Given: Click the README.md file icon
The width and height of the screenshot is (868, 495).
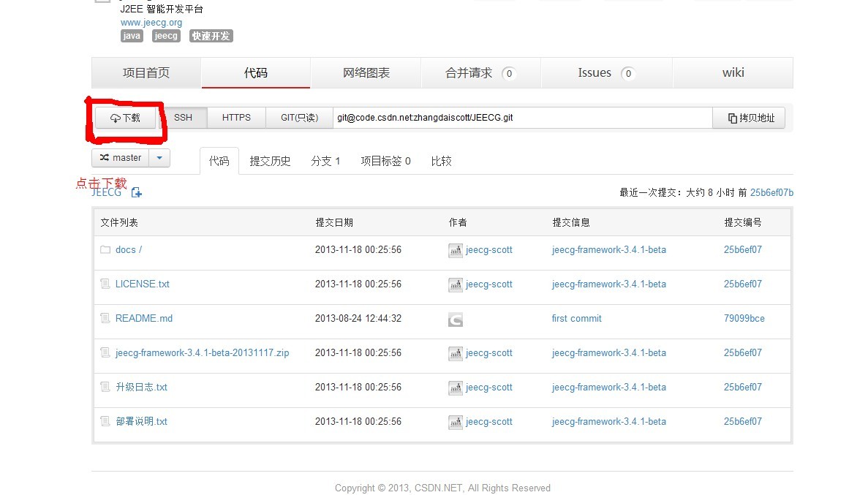Looking at the screenshot, I should point(105,318).
